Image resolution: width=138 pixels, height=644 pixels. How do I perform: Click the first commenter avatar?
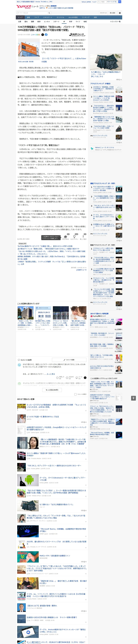tap(19, 365)
